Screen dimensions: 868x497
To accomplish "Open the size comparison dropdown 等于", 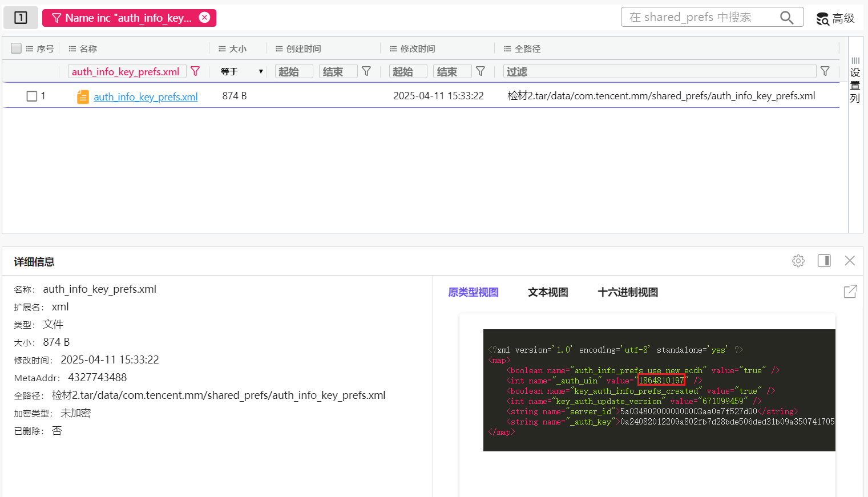I will [x=242, y=71].
